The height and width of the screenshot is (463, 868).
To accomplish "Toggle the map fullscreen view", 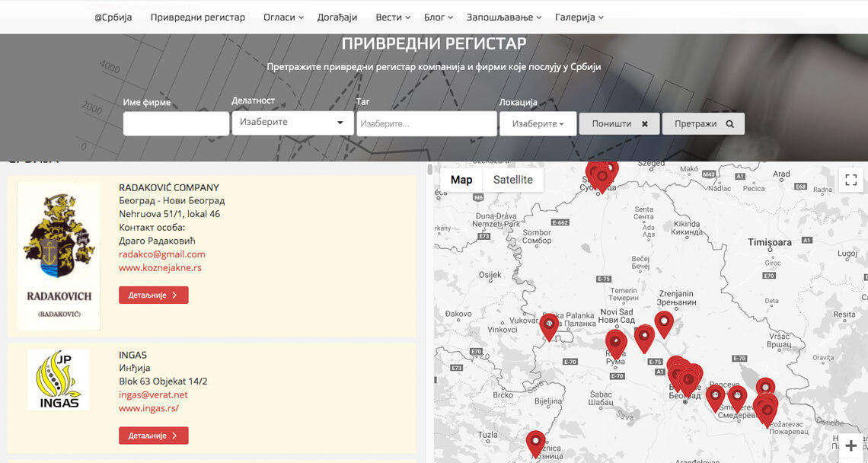I will click(850, 180).
